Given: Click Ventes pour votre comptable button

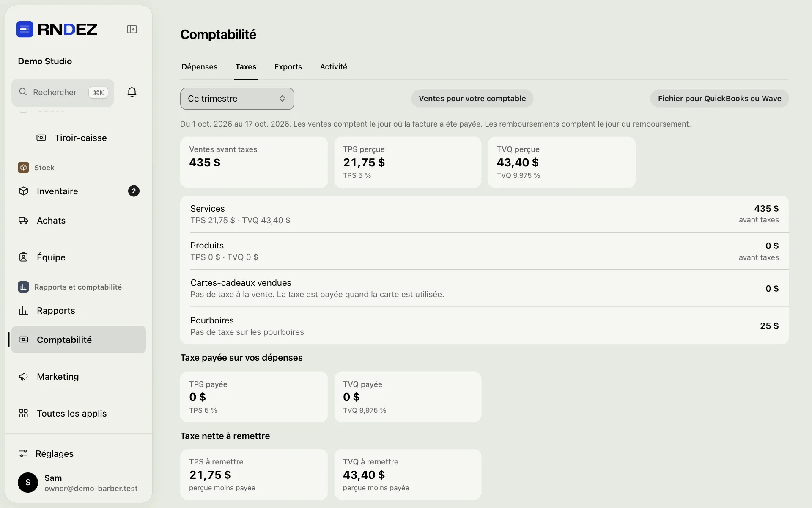Looking at the screenshot, I should click(472, 99).
